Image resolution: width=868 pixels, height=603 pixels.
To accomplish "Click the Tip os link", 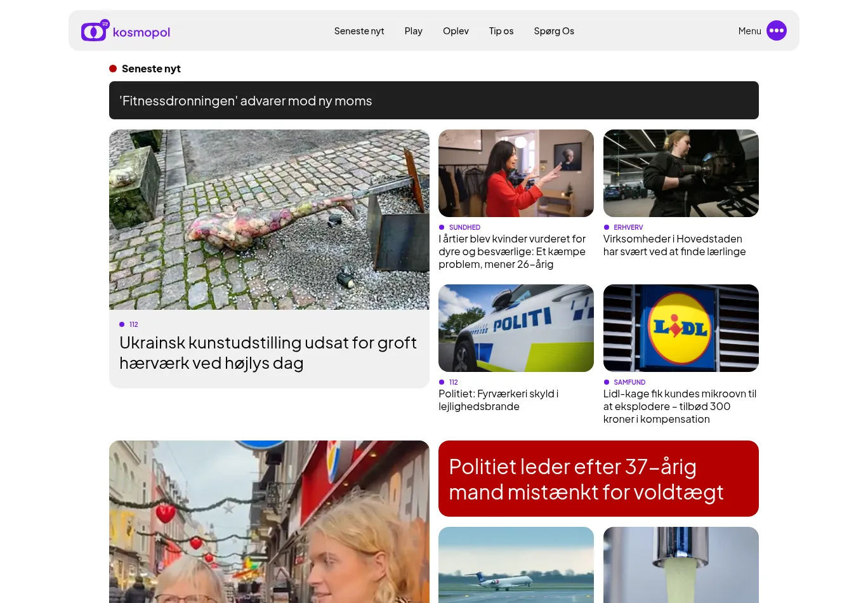I will 501,31.
